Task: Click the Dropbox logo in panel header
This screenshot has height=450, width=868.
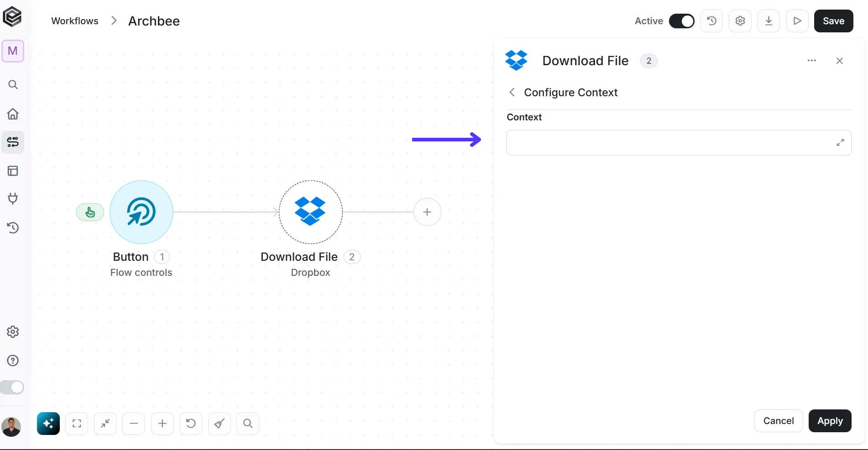Action: [516, 60]
